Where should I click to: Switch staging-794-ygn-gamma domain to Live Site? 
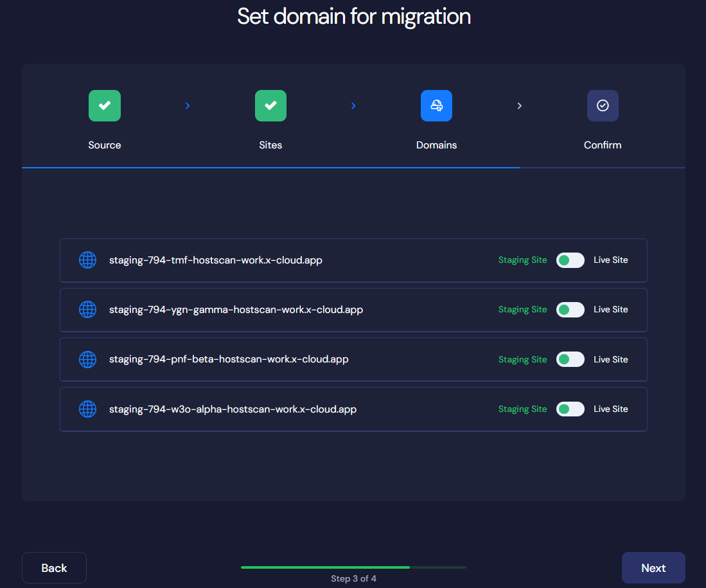point(570,309)
